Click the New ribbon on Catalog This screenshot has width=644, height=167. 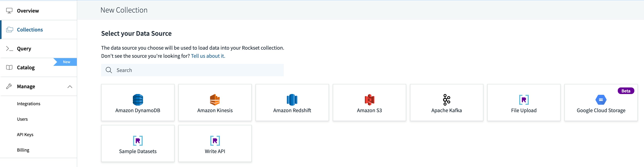coord(65,62)
